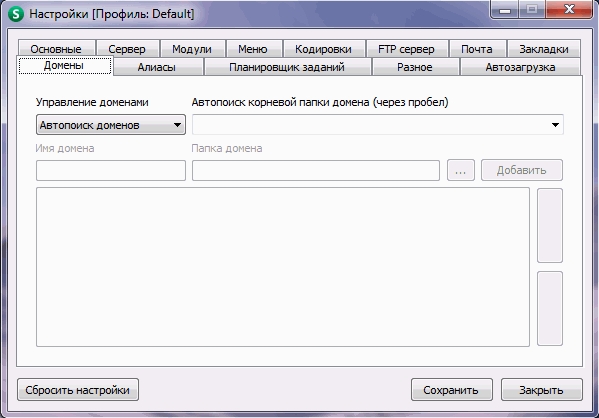The image size is (599, 418).
Task: Close the Настройки window with X
Action: click(569, 9)
